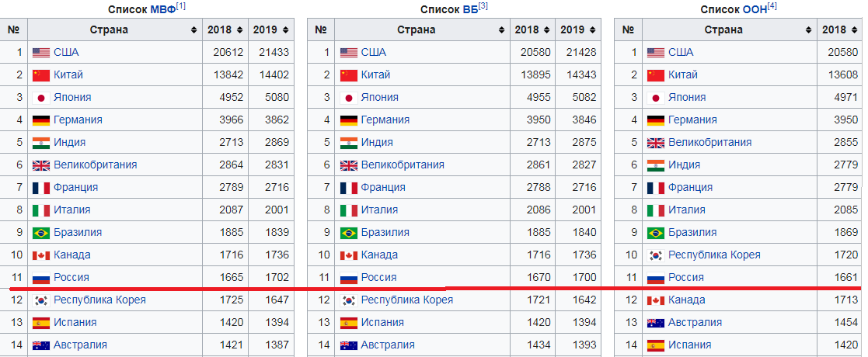The image size is (868, 357).
Task: Click China's flag in the ВБ list
Action: 348,75
